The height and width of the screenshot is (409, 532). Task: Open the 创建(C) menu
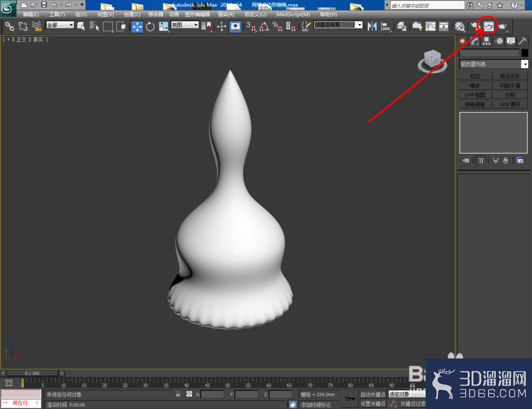132,14
